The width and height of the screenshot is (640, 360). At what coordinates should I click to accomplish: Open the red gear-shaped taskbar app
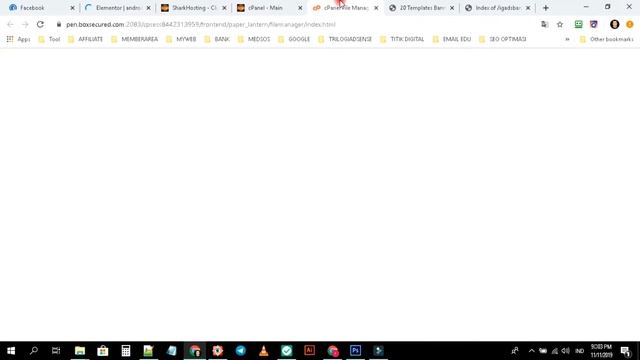pos(218,351)
